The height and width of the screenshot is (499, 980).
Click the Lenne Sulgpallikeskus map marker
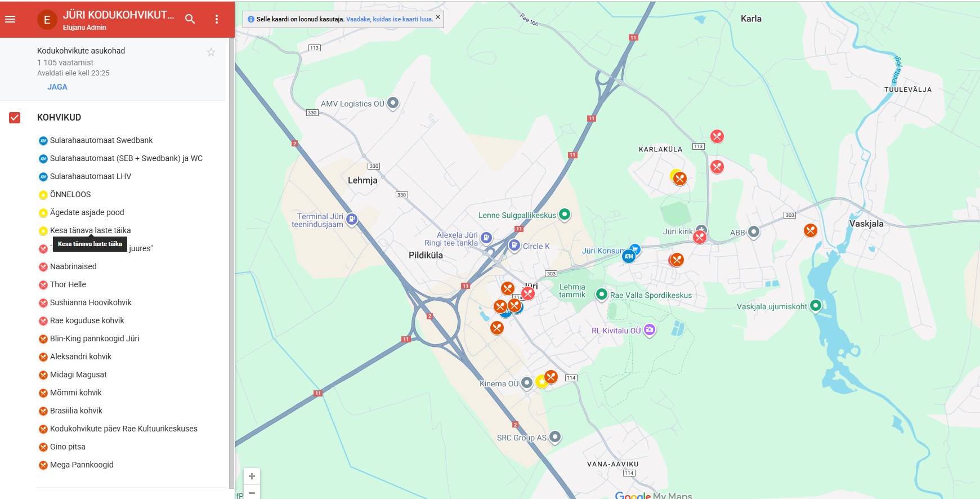[565, 214]
